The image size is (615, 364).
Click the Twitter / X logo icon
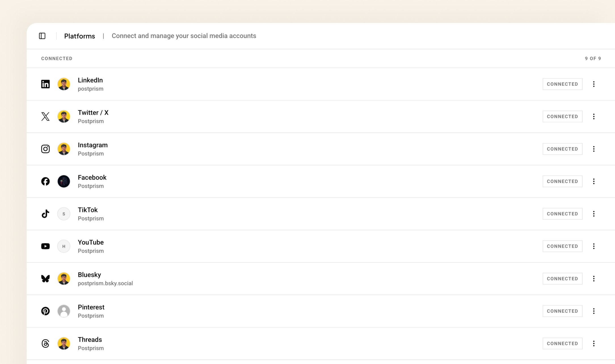tap(45, 116)
